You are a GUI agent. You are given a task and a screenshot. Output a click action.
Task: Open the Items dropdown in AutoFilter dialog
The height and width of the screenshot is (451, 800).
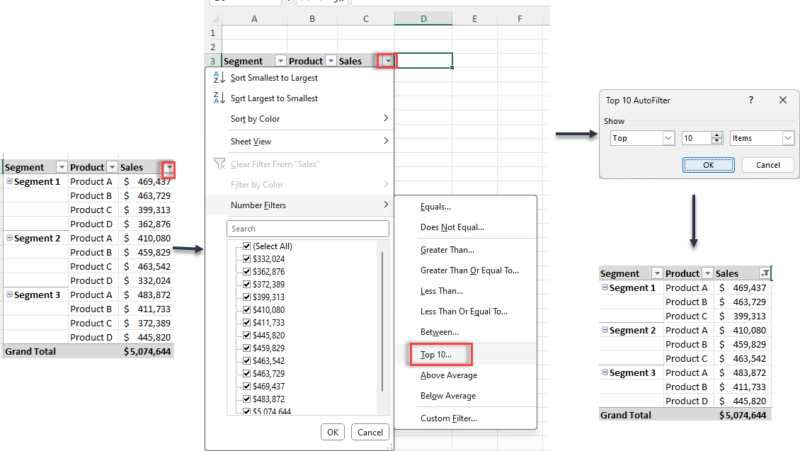click(x=787, y=138)
